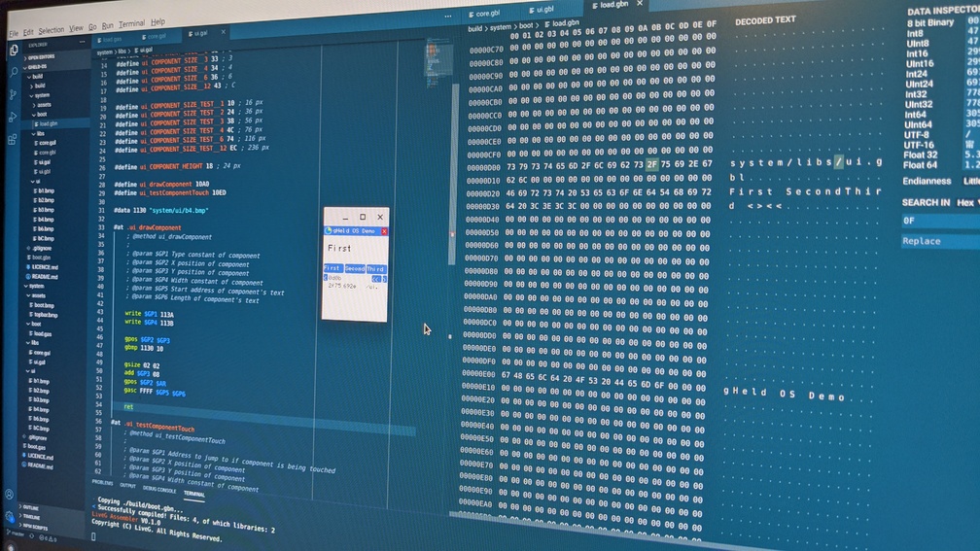This screenshot has height=551, width=980.
Task: Expand the Outline section in sidebar
Action: [x=31, y=507]
